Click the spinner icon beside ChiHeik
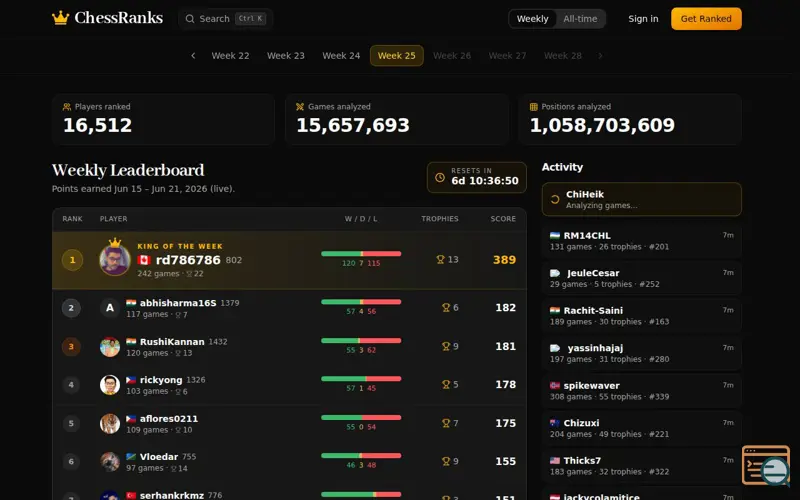The image size is (800, 500). click(555, 199)
